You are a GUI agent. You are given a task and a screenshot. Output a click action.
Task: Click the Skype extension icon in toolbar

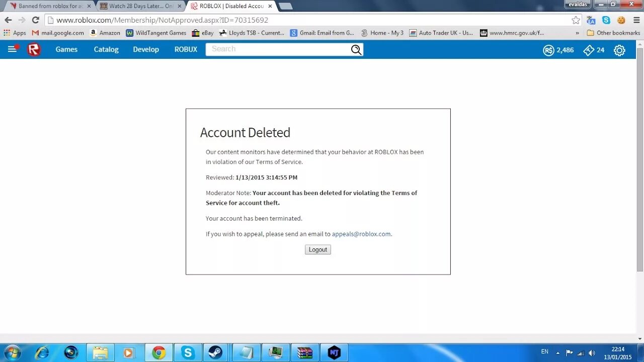606,20
